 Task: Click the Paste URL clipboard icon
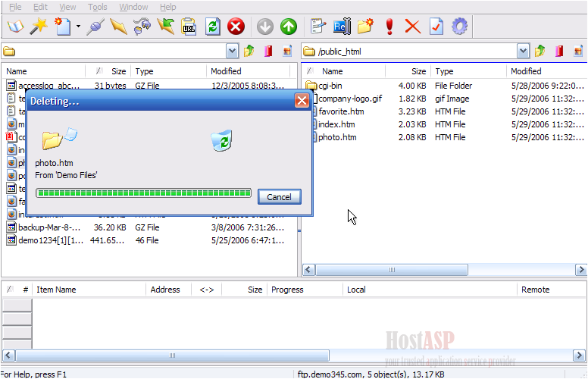tap(189, 27)
